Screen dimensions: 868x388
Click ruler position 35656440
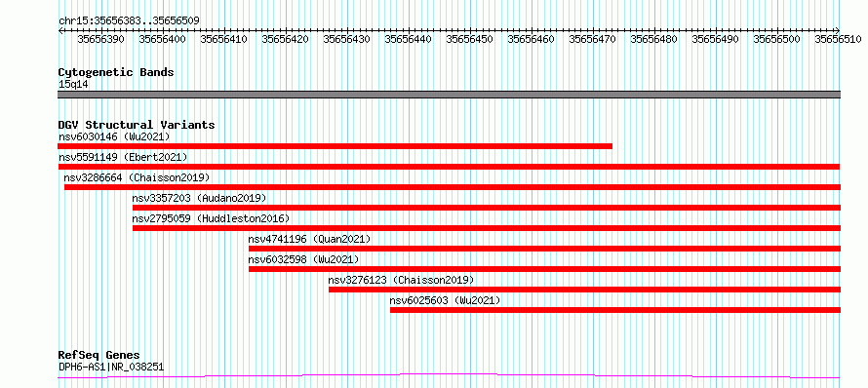pyautogui.click(x=408, y=39)
